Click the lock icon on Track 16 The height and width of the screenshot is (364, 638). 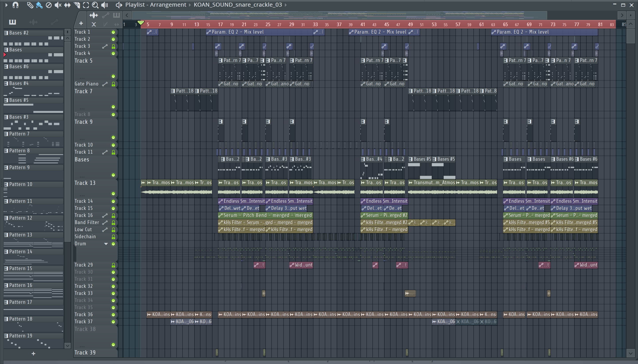click(x=113, y=215)
